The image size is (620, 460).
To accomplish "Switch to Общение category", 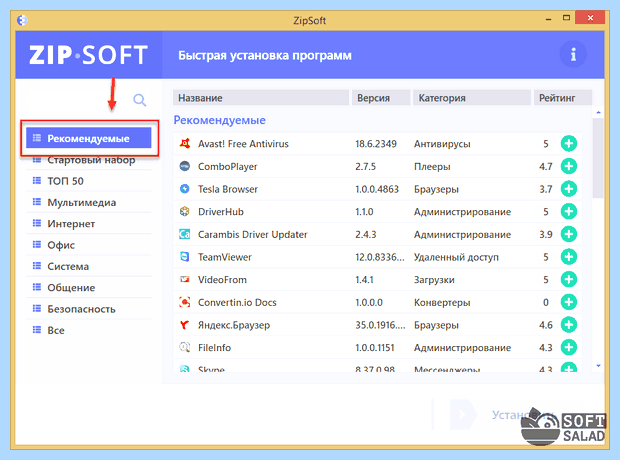I will point(89,288).
